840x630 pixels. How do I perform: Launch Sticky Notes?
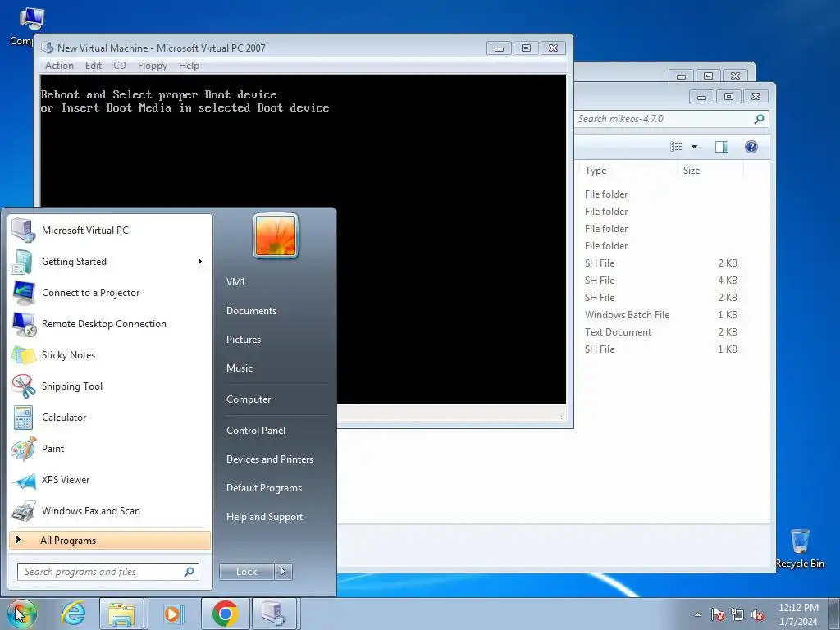click(110, 354)
